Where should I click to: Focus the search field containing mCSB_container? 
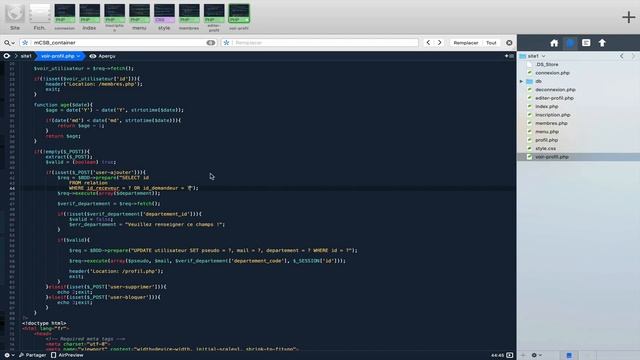(118, 42)
